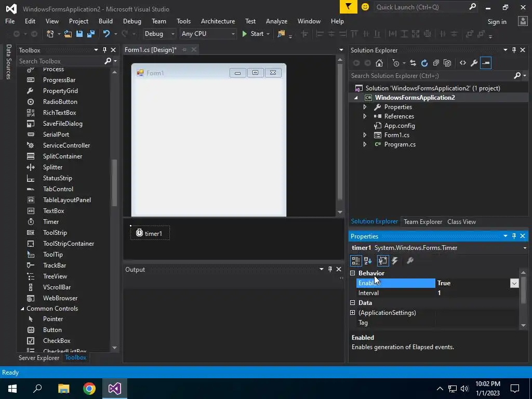Click the Start debugging button
Viewport: 532px width, 399px height.
point(253,34)
